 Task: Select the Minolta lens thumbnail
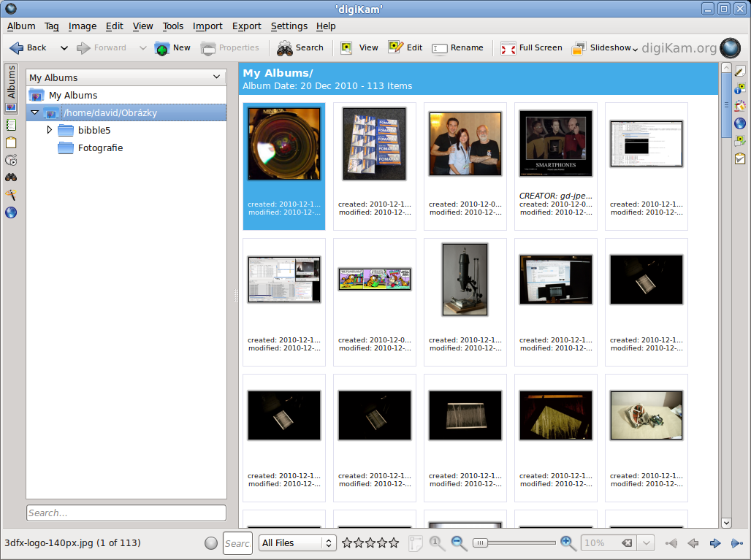284,144
